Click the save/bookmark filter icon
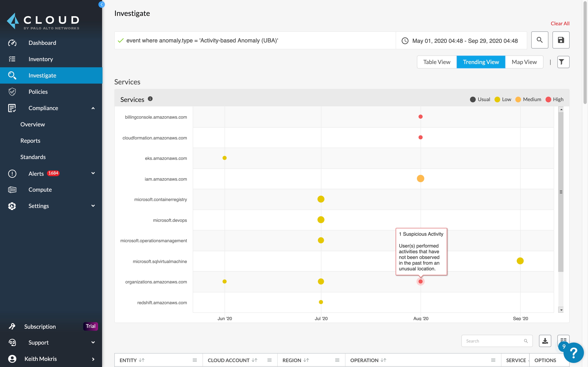This screenshot has width=588, height=367. click(561, 40)
